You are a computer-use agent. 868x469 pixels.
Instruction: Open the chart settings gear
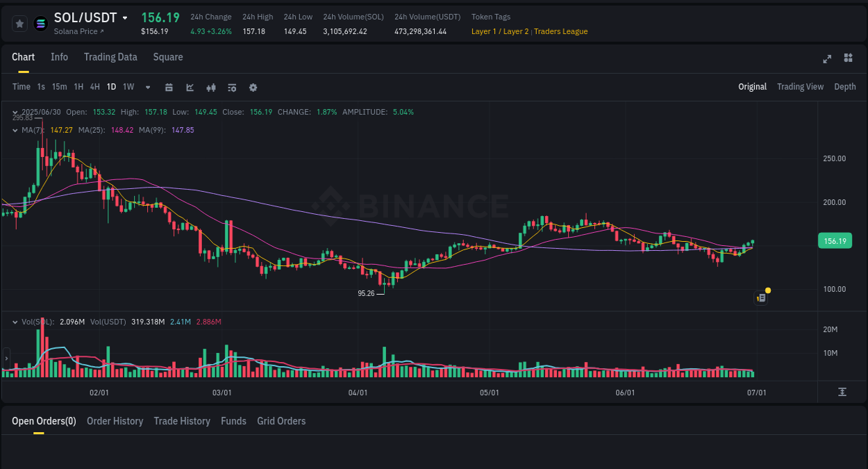[x=253, y=87]
